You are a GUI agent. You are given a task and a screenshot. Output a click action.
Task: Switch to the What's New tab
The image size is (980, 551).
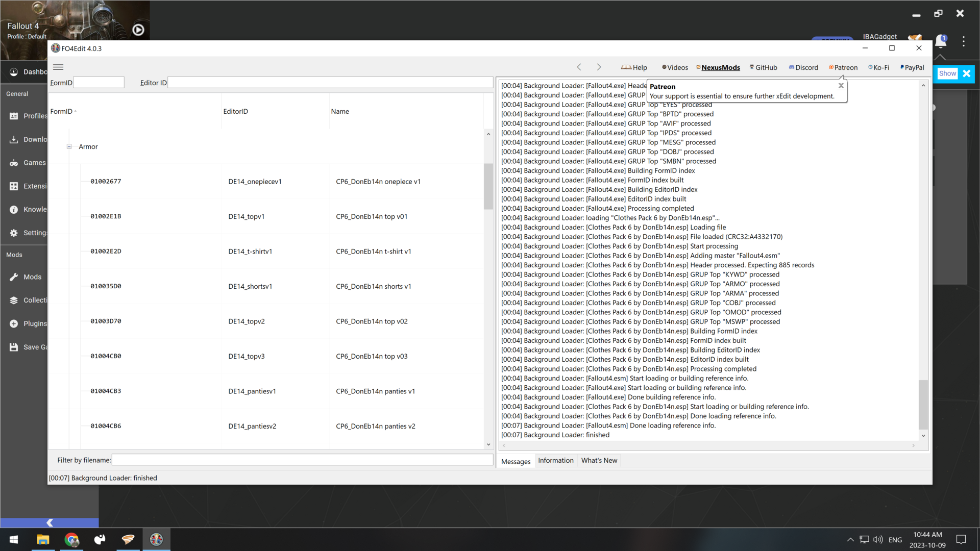(x=599, y=460)
